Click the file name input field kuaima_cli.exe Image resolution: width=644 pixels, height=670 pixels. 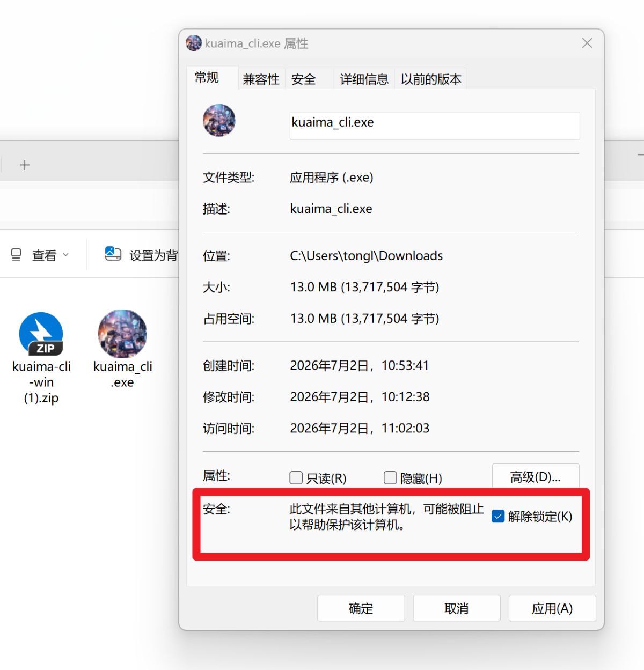(x=435, y=126)
